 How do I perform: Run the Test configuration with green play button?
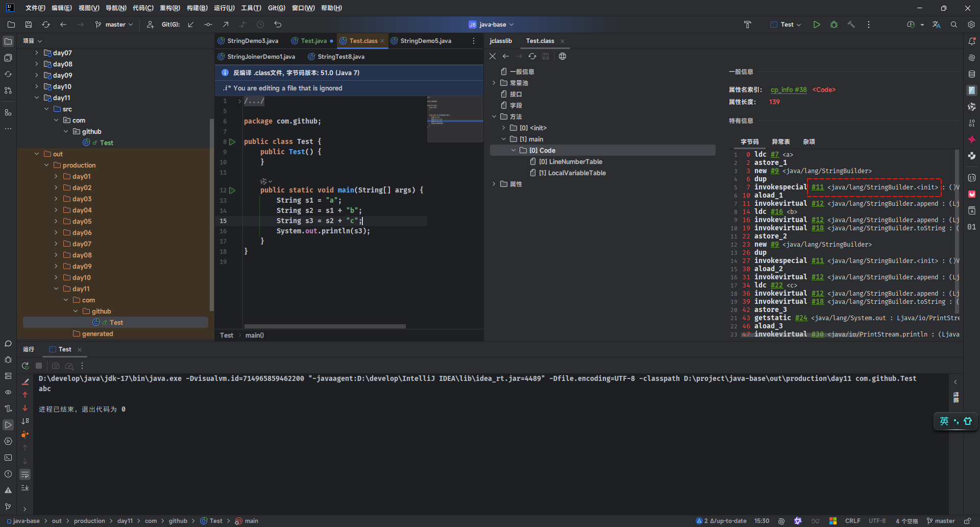pos(817,25)
